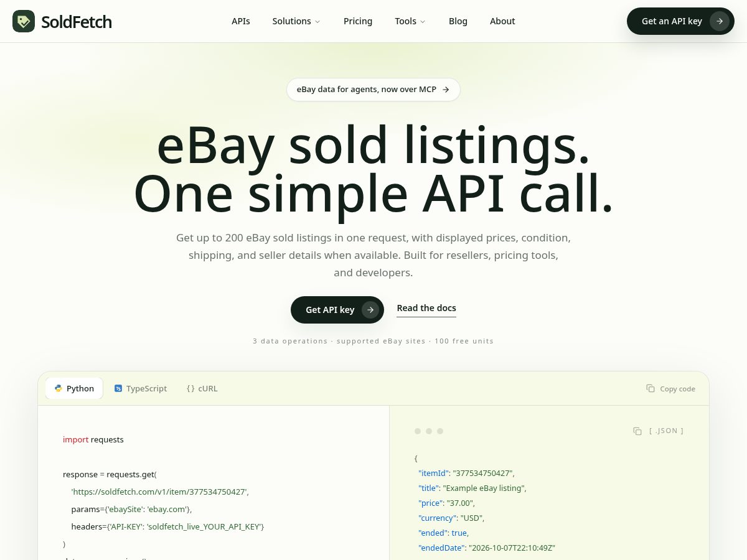Open the Pricing page
The image size is (747, 560).
(x=358, y=21)
